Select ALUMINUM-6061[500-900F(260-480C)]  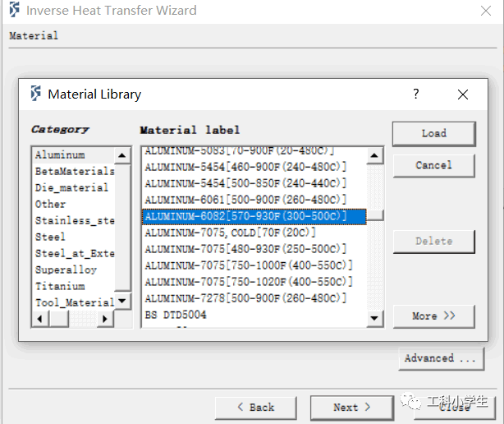[254, 200]
